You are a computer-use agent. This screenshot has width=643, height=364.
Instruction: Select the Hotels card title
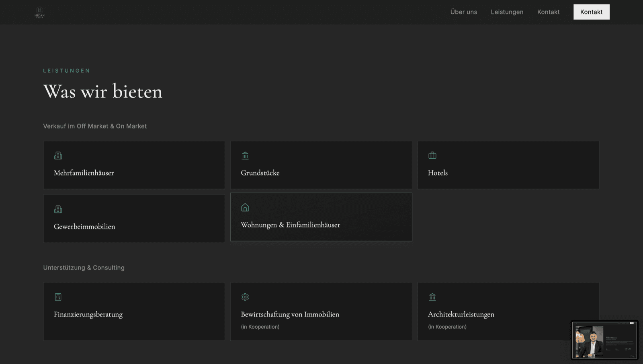(x=438, y=173)
